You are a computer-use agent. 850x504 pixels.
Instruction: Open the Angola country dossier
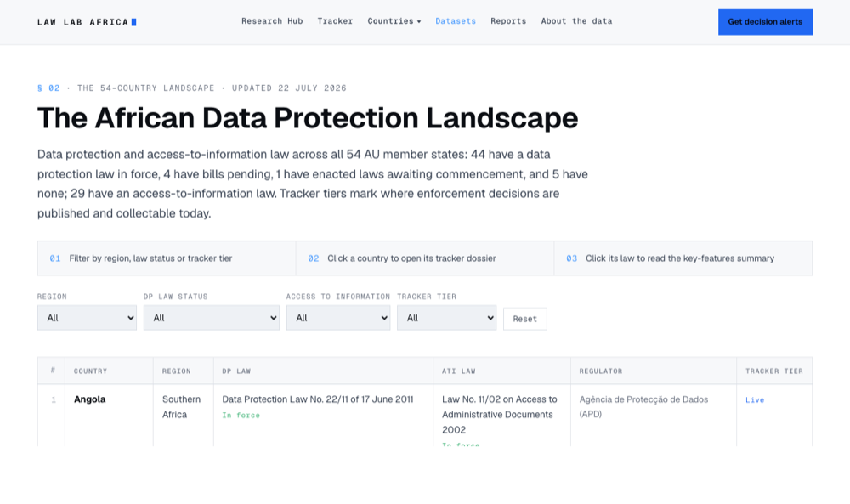(x=90, y=399)
